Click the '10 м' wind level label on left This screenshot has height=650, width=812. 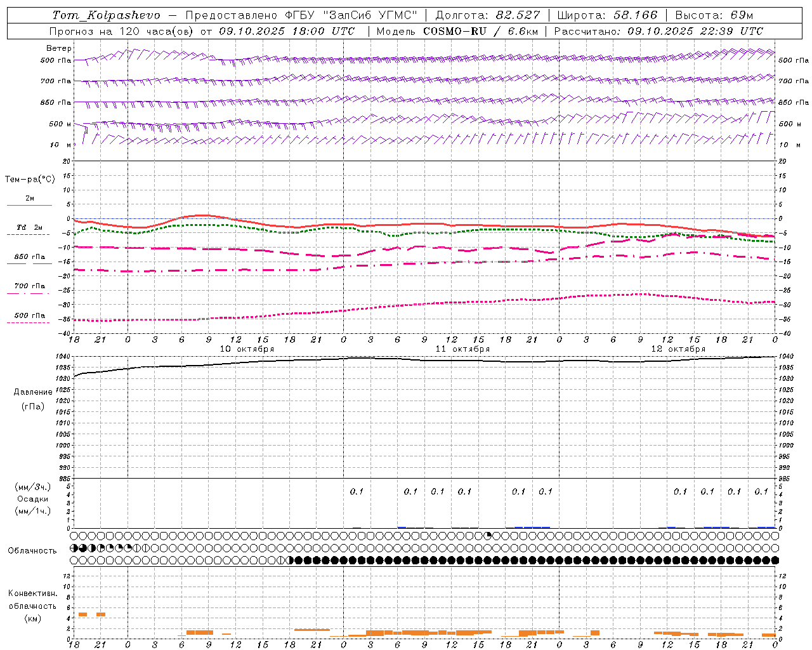point(61,145)
